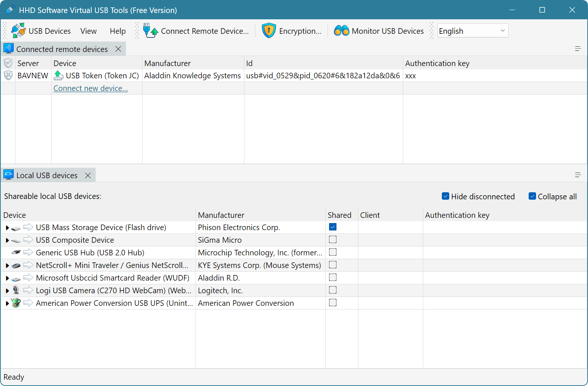The height and width of the screenshot is (386, 588).
Task: Uncheck the Collapse all checkbox
Action: click(x=532, y=196)
